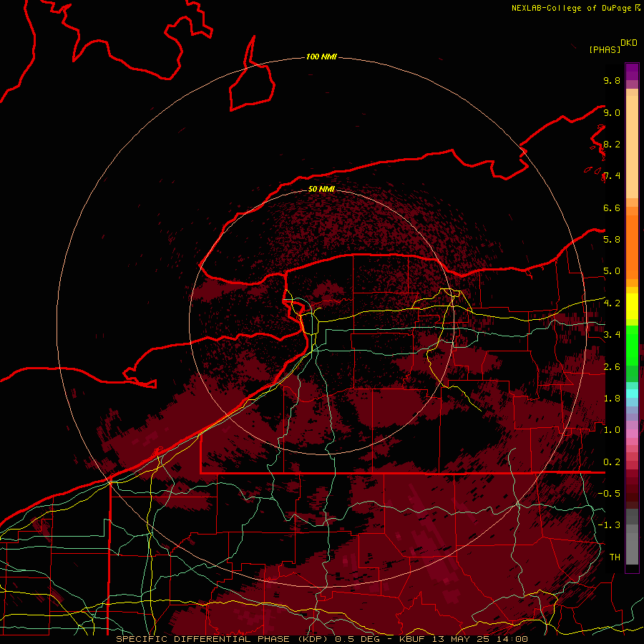Click the 2.6 scale value

coord(612,367)
